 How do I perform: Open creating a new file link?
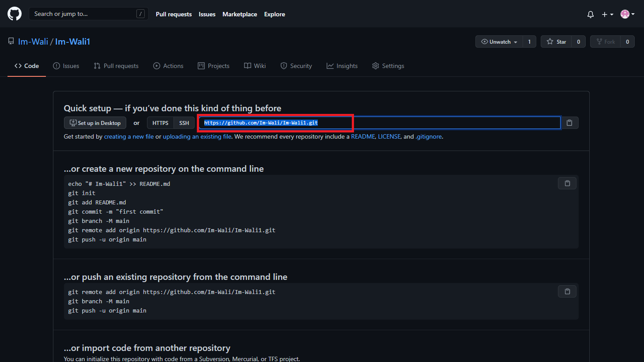click(x=129, y=136)
